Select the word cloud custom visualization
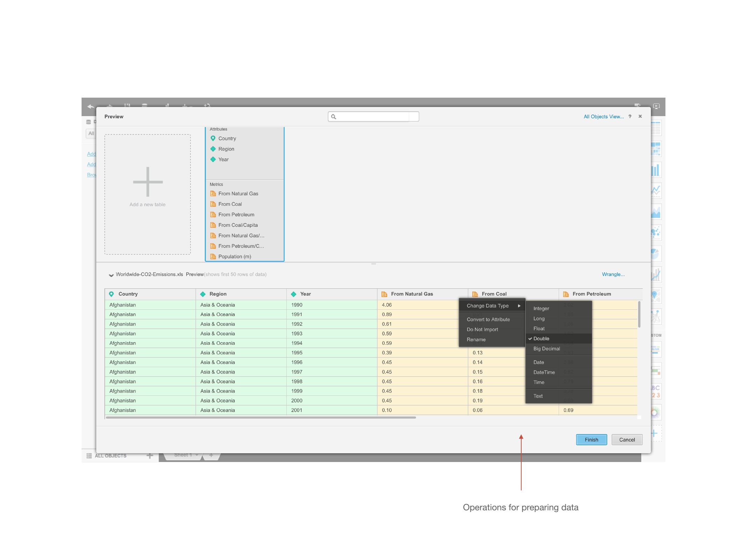This screenshot has width=747, height=560. click(656, 349)
